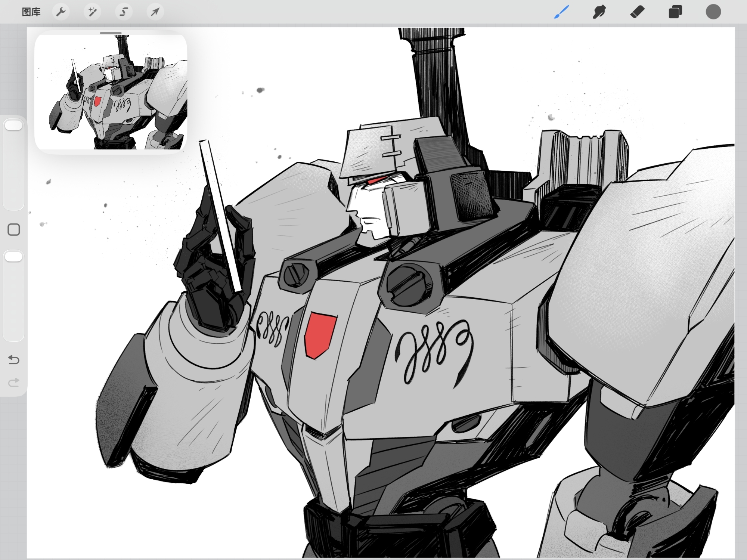Activate the Transform arrow tool

tap(155, 12)
